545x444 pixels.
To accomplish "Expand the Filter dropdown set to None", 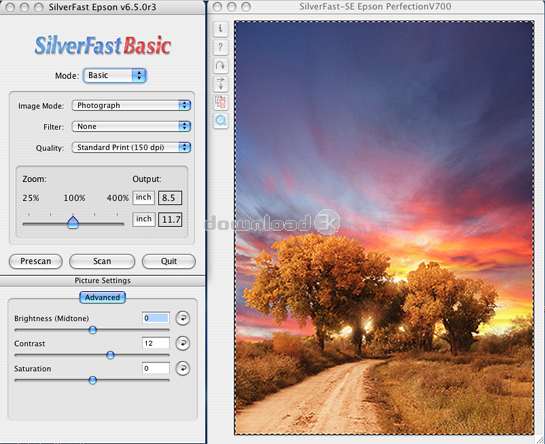I will [131, 126].
